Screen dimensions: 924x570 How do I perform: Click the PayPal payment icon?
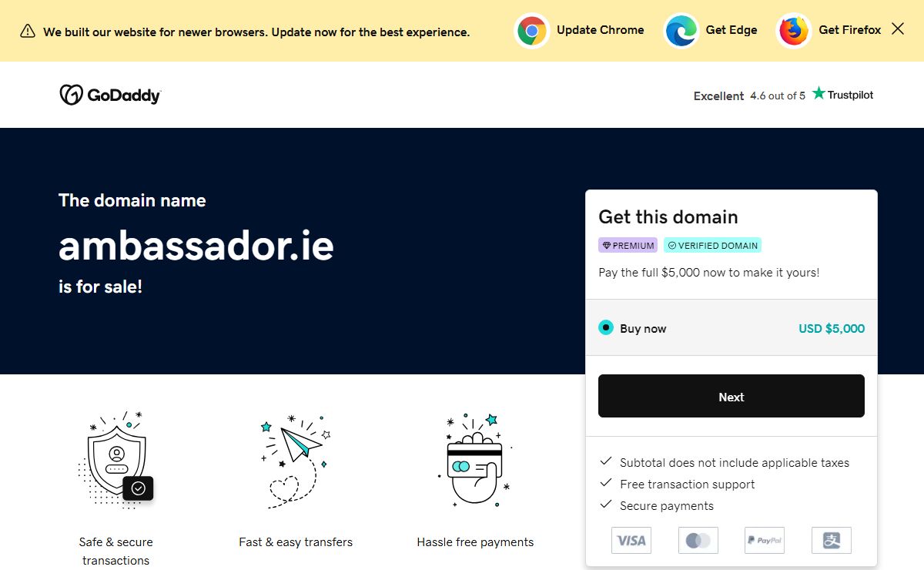click(x=764, y=540)
